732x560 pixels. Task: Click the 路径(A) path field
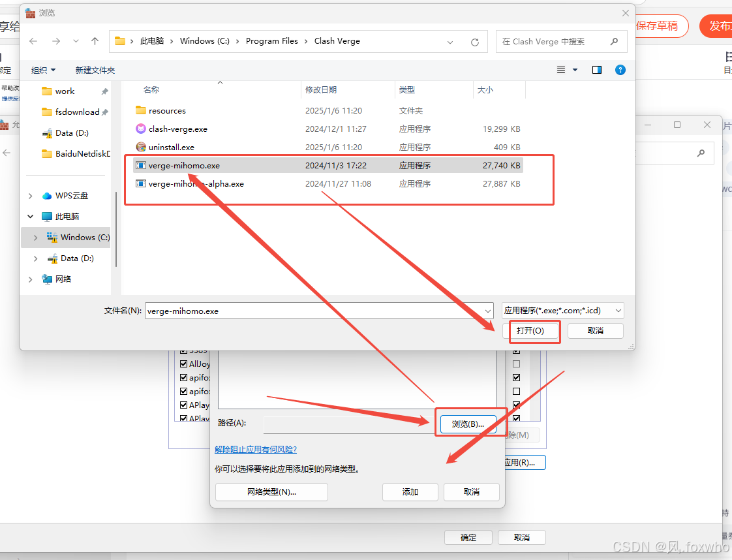coord(350,424)
